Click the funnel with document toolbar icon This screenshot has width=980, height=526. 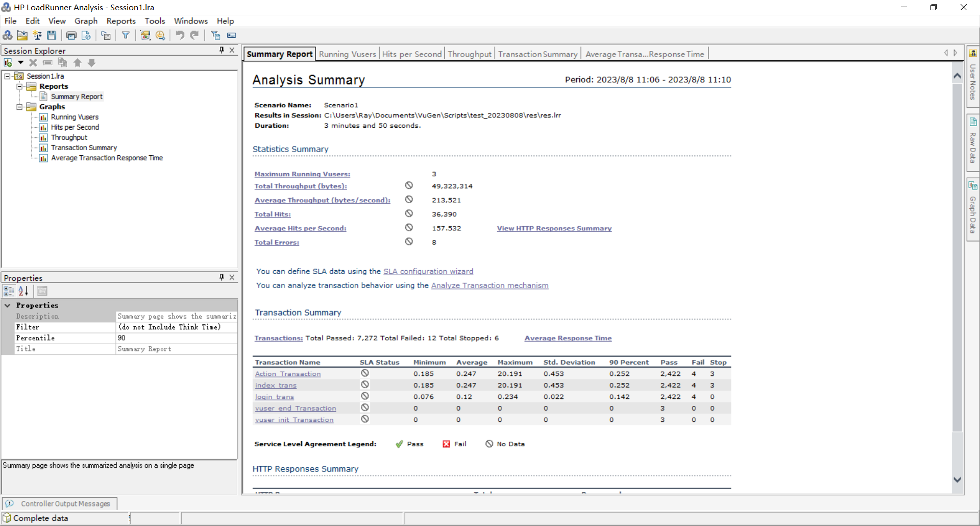[x=215, y=35]
